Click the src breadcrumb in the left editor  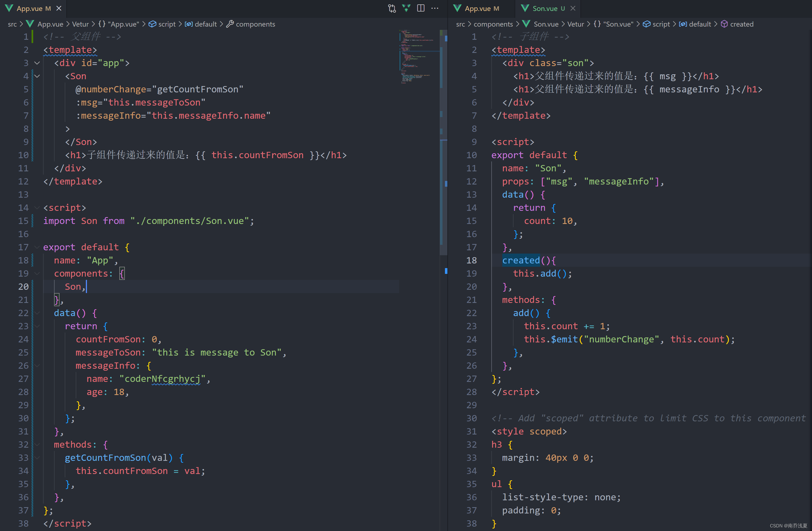click(12, 24)
